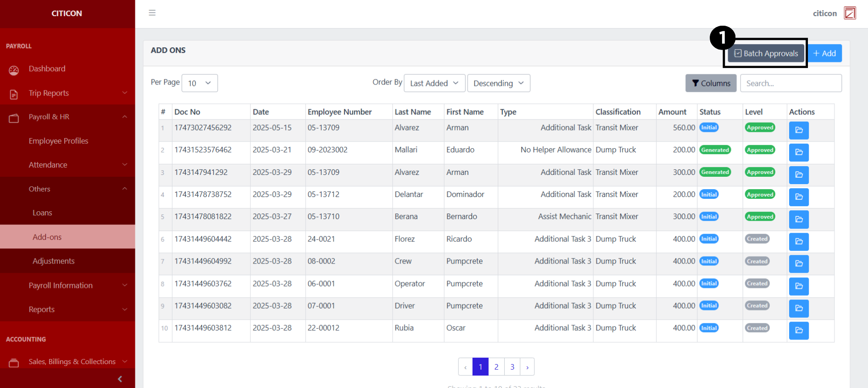Go to Loans in the sidebar
Screen dimensions: 868x388
[x=42, y=213]
